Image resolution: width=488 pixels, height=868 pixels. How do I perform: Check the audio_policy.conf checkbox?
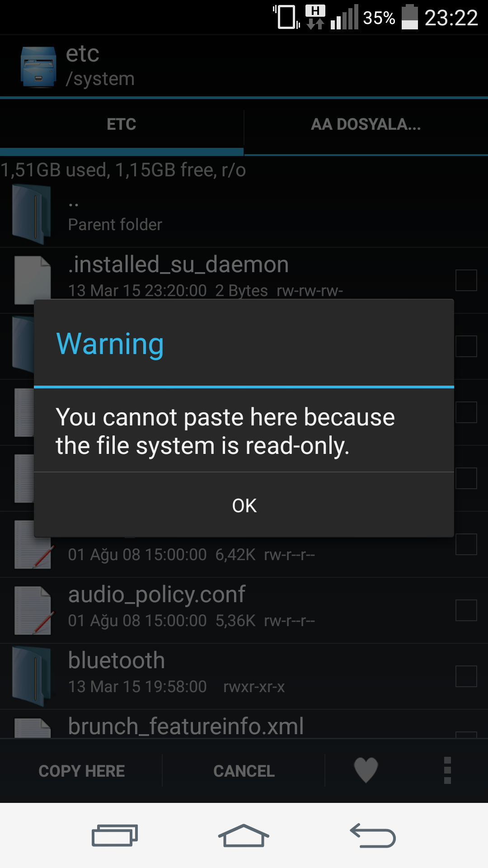466,610
